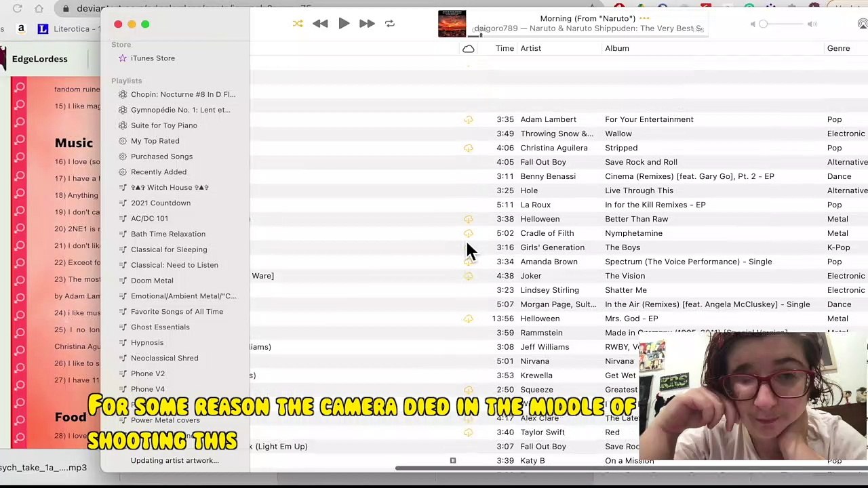Screen dimensions: 868x488
Task: Select the Rammstein song row
Action: 559,333
